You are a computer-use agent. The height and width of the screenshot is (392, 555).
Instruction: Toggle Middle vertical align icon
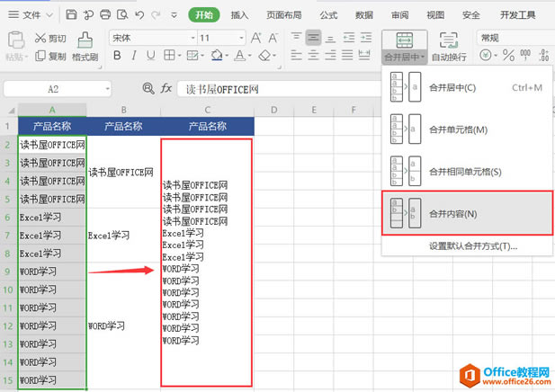(x=313, y=37)
